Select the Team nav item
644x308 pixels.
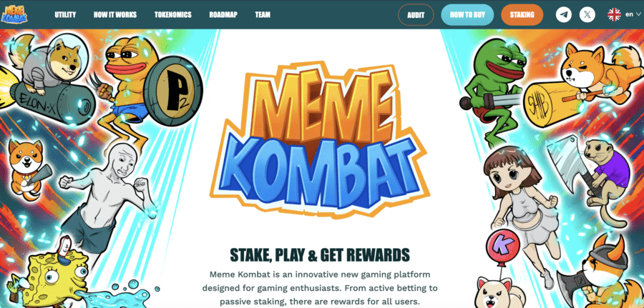(x=263, y=15)
